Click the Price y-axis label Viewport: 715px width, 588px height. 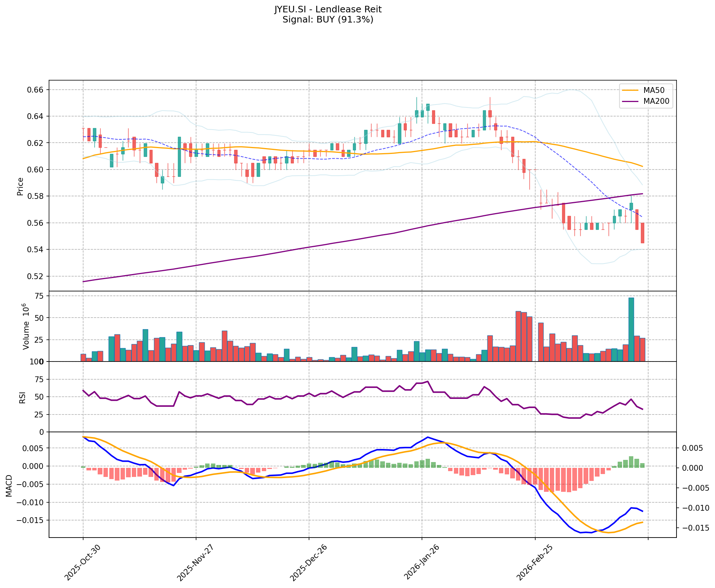pos(20,186)
